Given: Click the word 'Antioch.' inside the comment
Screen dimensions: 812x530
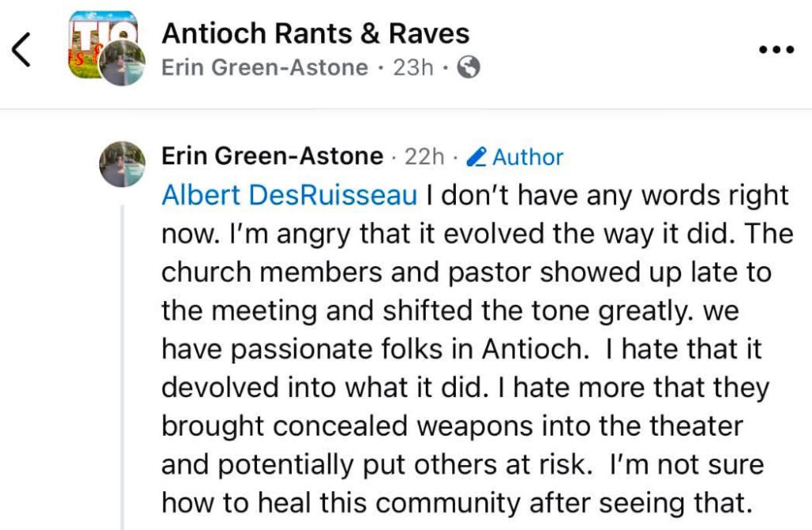Looking at the screenshot, I should click(536, 349).
